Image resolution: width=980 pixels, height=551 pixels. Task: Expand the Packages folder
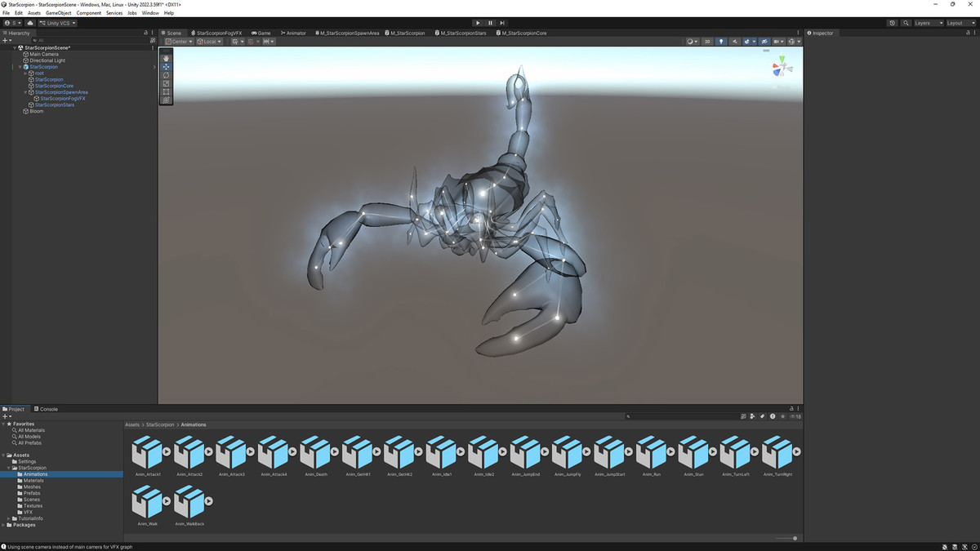pyautogui.click(x=3, y=525)
